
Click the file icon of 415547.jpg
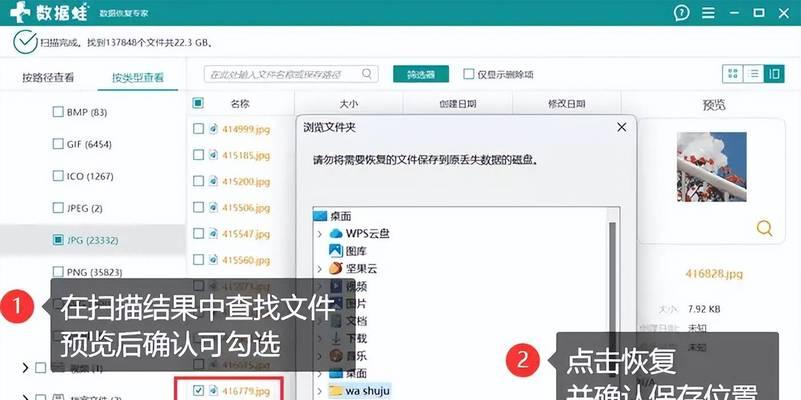point(213,233)
